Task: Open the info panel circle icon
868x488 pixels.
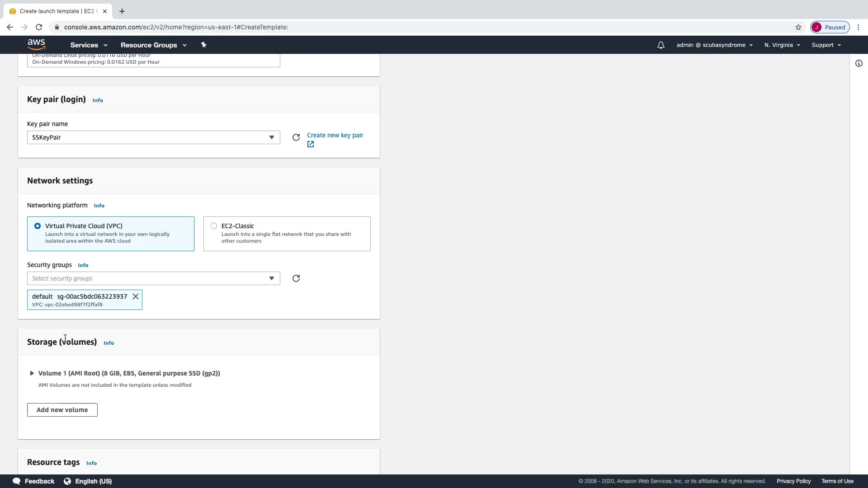Action: coord(859,63)
